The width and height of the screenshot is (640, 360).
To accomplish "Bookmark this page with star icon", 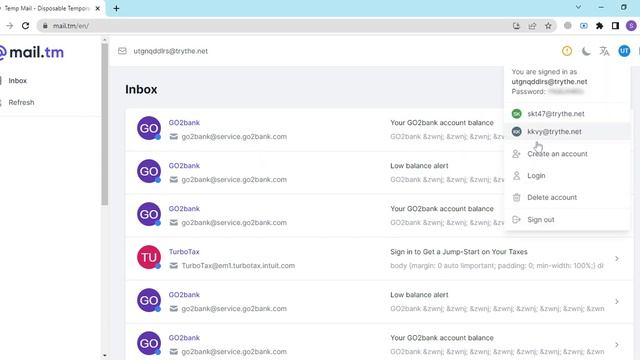I will coord(548,26).
